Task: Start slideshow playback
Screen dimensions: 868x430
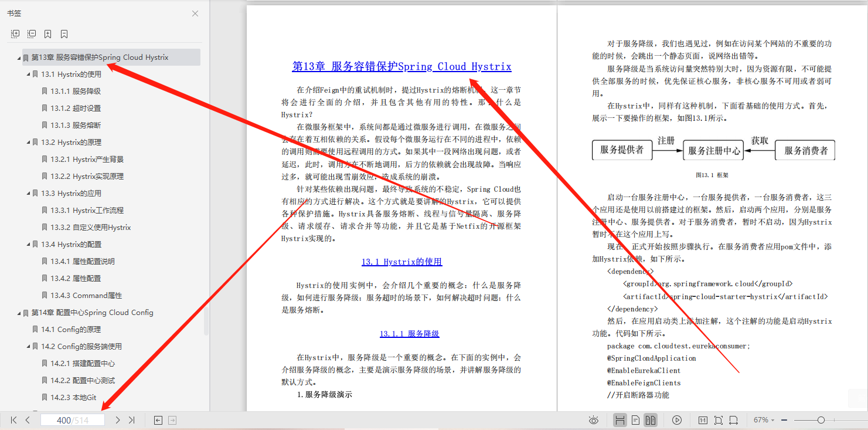Action: [677, 420]
